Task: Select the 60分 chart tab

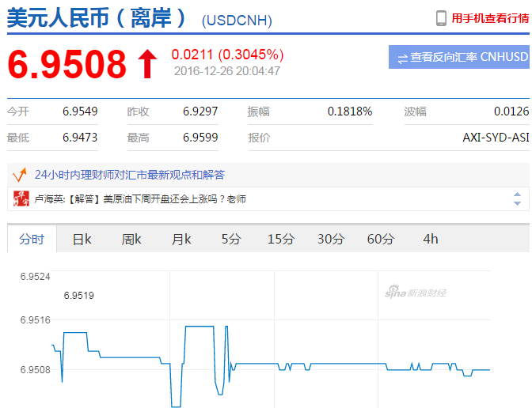Action: click(381, 240)
